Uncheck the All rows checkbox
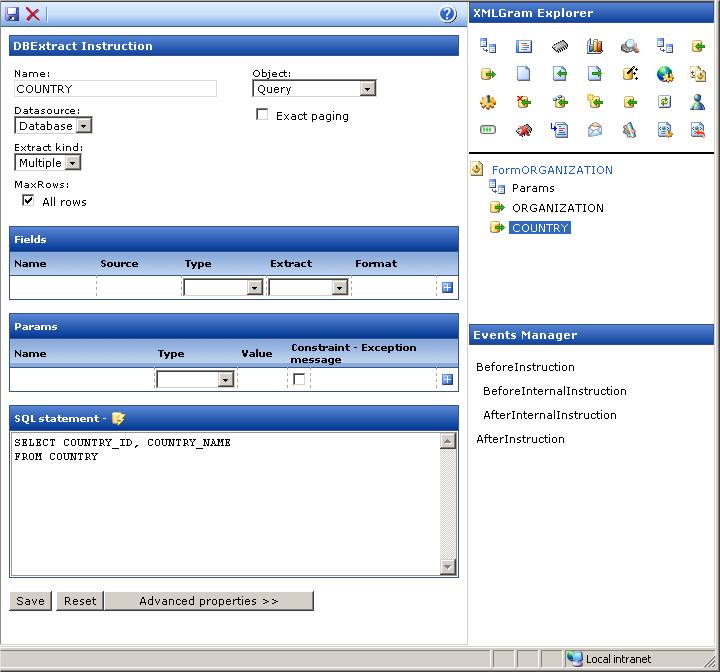The image size is (720, 672). (28, 201)
